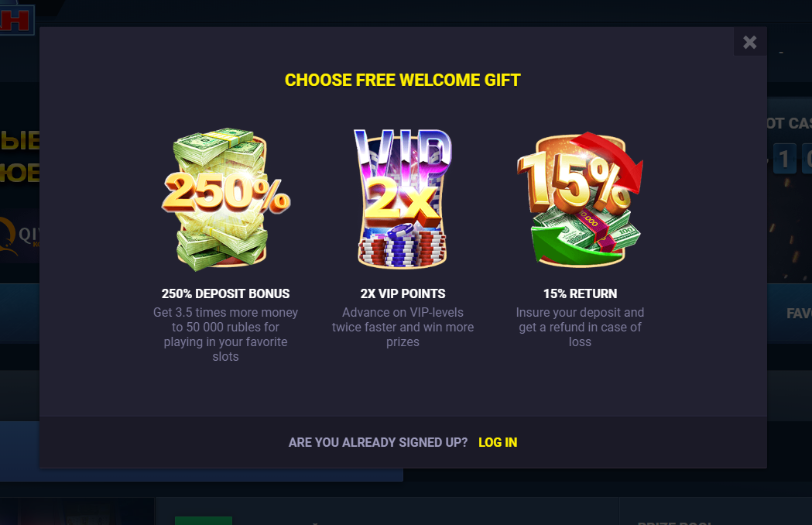Open the FAV tab behind the popup
Viewport: 812px width, 525px height.
pyautogui.click(x=799, y=314)
